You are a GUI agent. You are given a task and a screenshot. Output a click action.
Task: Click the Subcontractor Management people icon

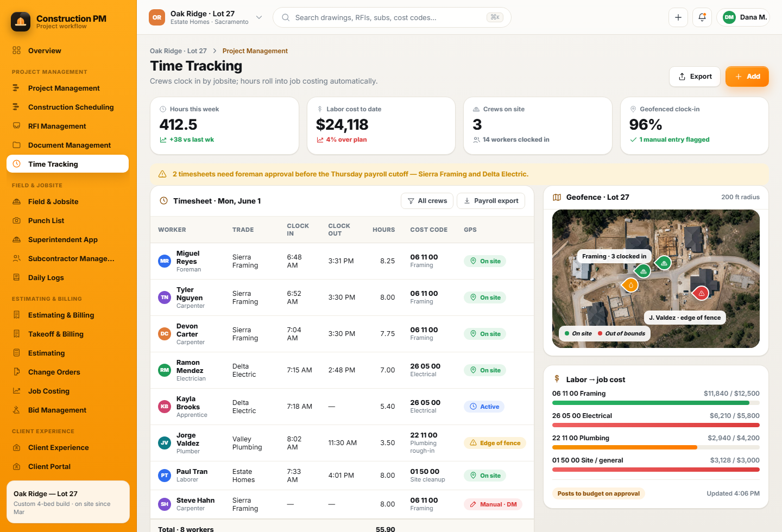click(x=16, y=258)
